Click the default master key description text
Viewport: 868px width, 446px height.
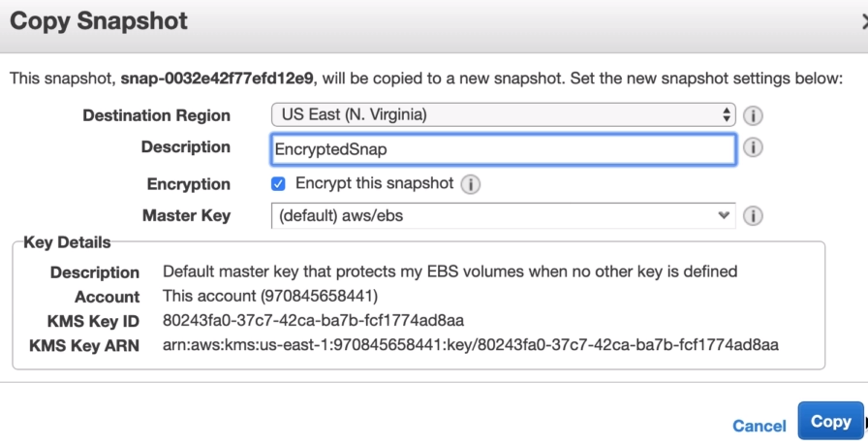[449, 271]
